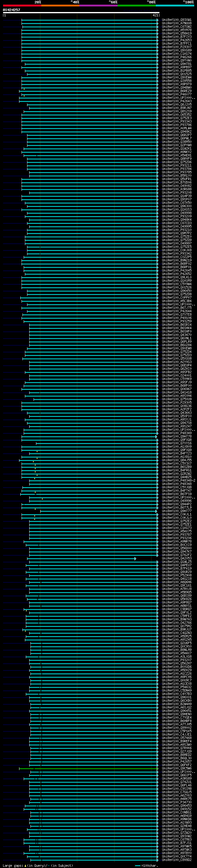The height and width of the screenshot is (868, 197).
Task: Select label UniRef100_O65352
Action: pyautogui.click(x=176, y=115)
